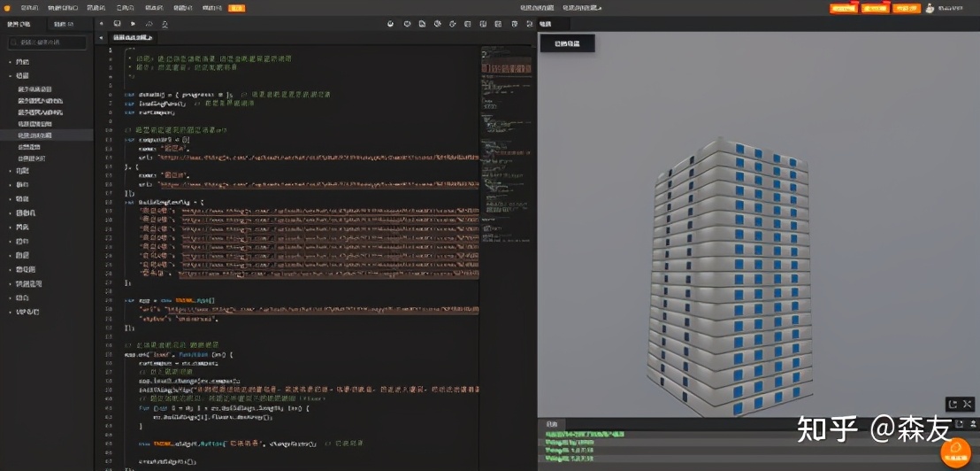
Task: Open the first text menu after the logo
Action: click(29, 8)
